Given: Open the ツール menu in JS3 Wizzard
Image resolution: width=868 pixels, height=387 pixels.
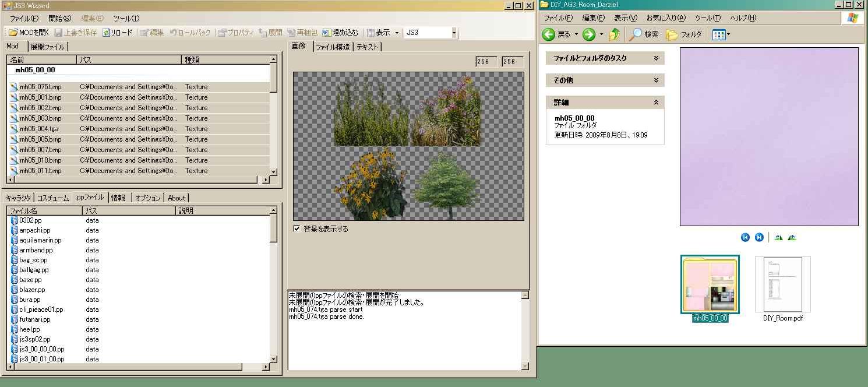Looking at the screenshot, I should click(x=126, y=19).
